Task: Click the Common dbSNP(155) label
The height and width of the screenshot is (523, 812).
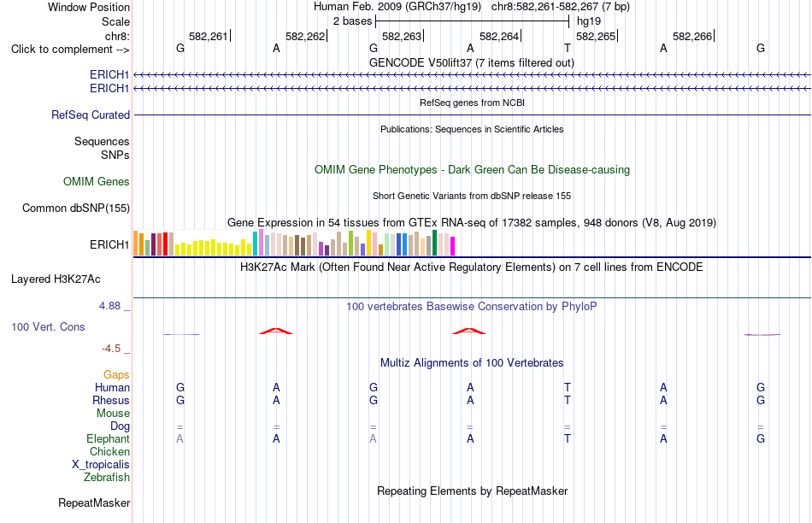Action: [x=75, y=209]
